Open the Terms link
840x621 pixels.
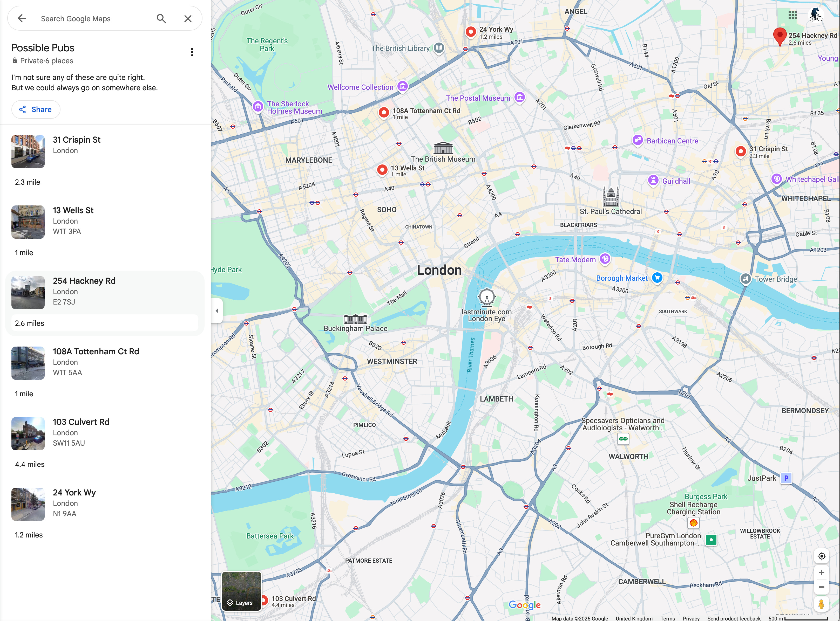(x=667, y=618)
